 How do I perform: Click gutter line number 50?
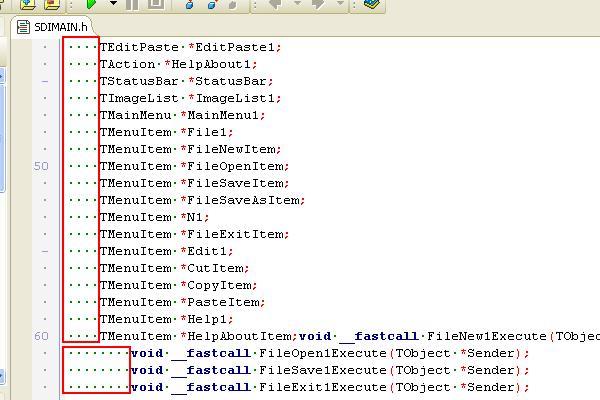41,166
